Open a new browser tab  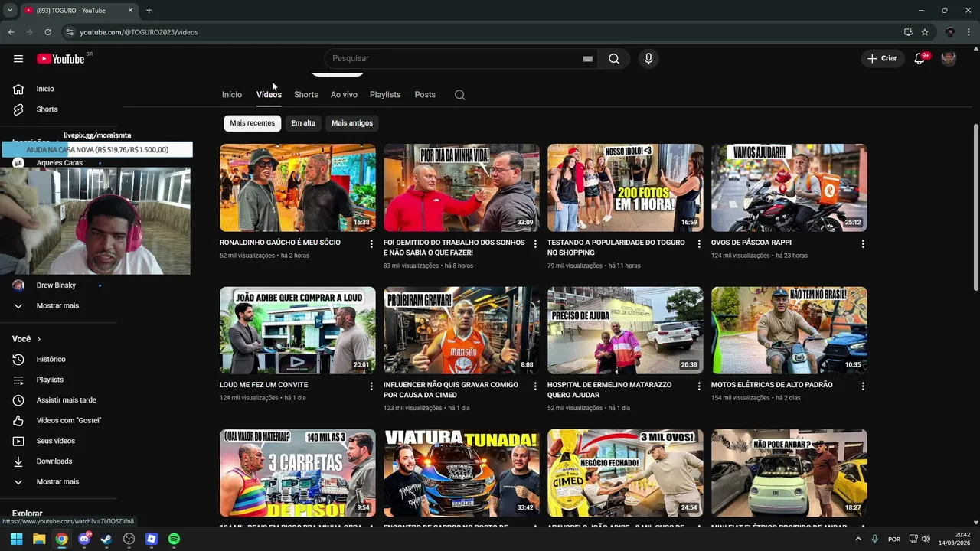(x=149, y=10)
